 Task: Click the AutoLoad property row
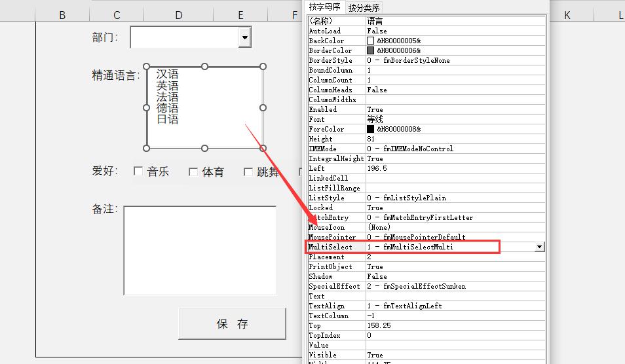pyautogui.click(x=426, y=31)
